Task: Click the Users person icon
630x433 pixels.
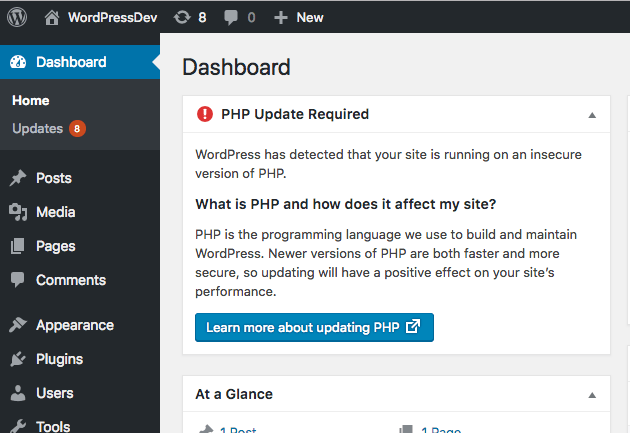Action: tap(18, 393)
